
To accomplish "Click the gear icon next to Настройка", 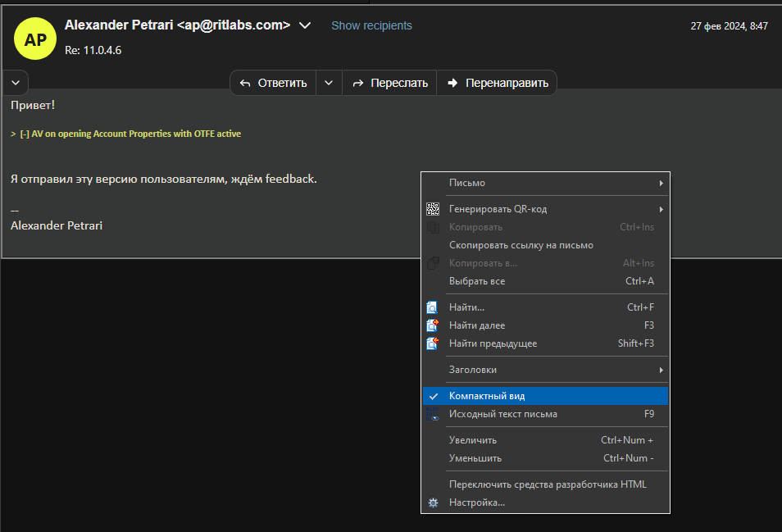I will click(x=433, y=502).
